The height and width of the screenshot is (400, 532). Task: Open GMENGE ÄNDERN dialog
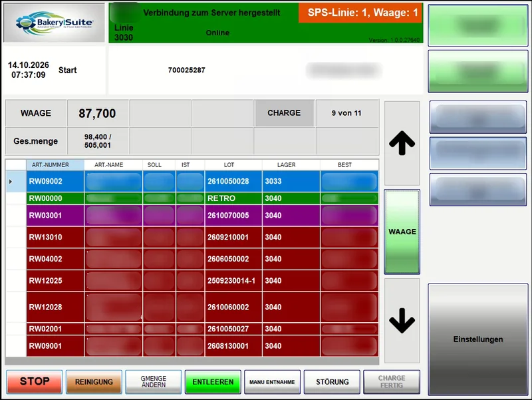[154, 381]
